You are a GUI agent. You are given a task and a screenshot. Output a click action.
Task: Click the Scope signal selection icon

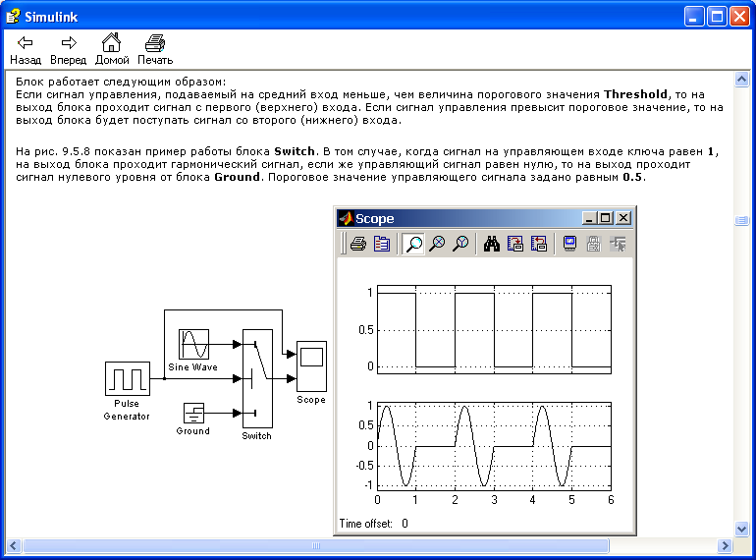618,244
